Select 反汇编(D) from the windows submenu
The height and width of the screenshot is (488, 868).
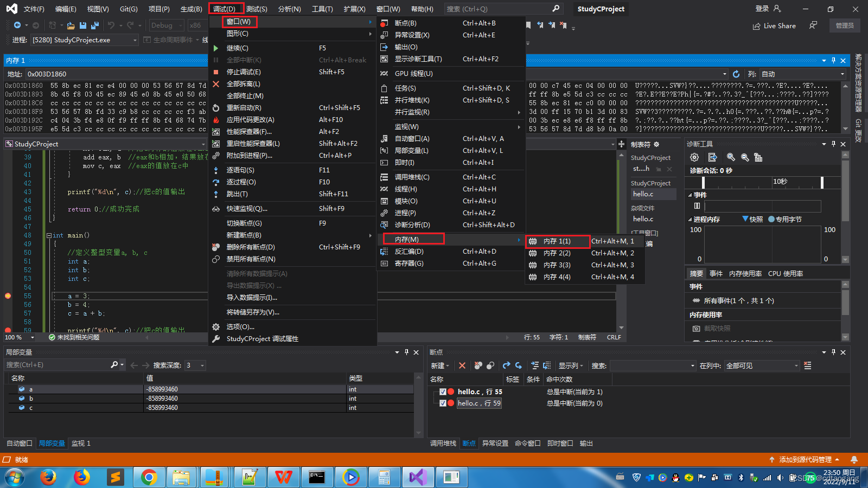[451, 252]
